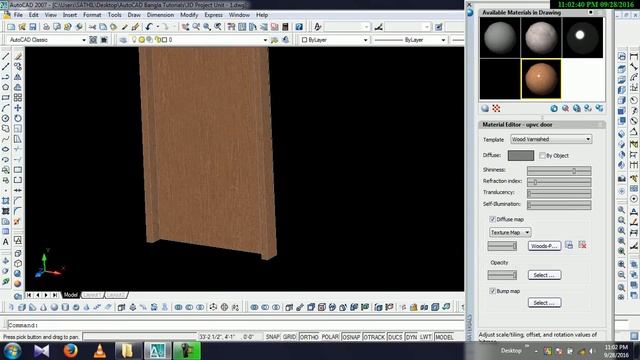Viewport: 640px width, 360px height.
Task: Open the File menu
Action: tap(18, 15)
